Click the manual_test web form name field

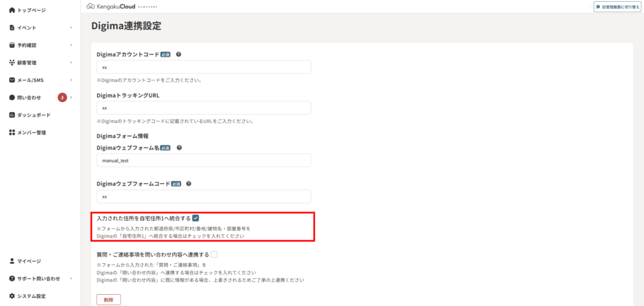pyautogui.click(x=204, y=161)
